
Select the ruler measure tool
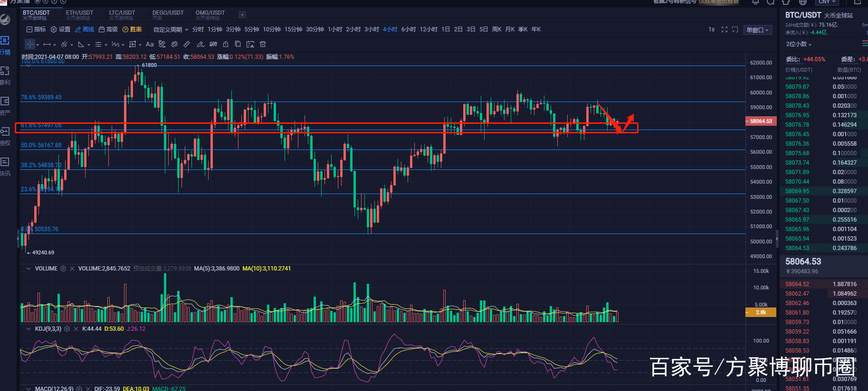pyautogui.click(x=187, y=44)
